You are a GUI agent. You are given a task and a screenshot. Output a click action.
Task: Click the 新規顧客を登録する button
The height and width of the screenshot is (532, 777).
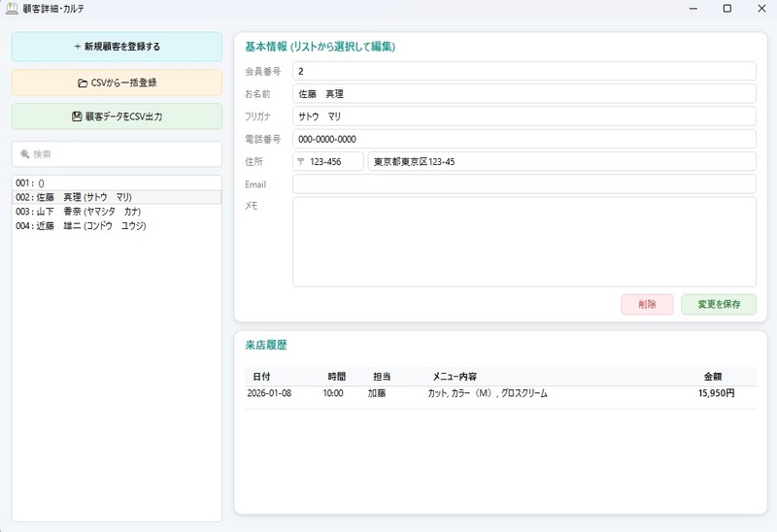[117, 47]
